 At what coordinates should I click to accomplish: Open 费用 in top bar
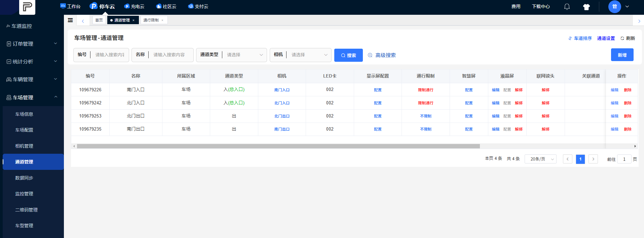pyautogui.click(x=516, y=6)
